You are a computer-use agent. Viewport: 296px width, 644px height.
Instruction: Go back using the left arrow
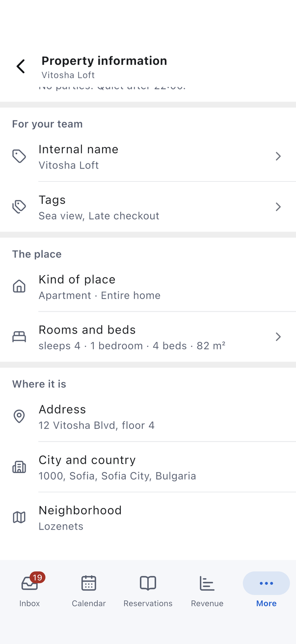21,66
